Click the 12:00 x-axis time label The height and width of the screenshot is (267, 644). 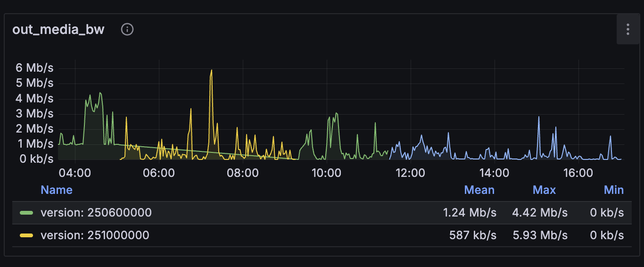[x=410, y=173]
